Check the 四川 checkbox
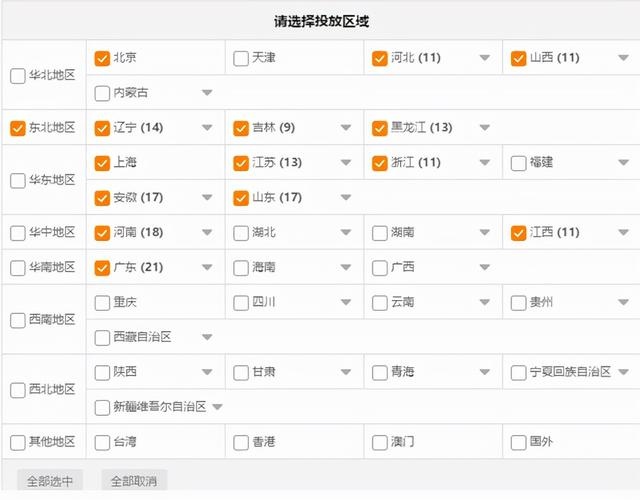The width and height of the screenshot is (640, 500). pos(241,303)
